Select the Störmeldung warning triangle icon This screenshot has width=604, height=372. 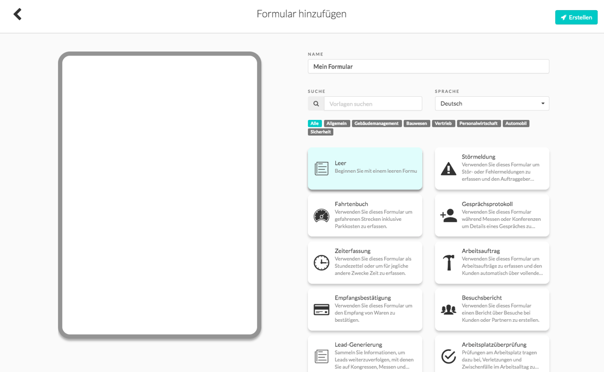point(448,169)
